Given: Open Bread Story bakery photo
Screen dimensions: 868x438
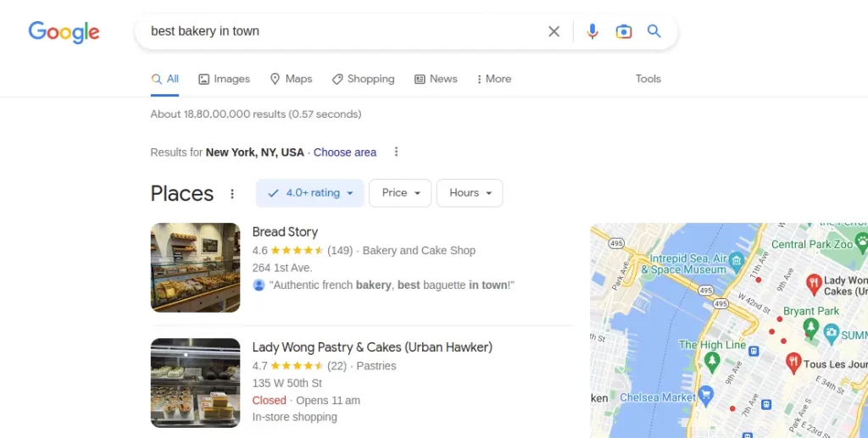Looking at the screenshot, I should 196,268.
